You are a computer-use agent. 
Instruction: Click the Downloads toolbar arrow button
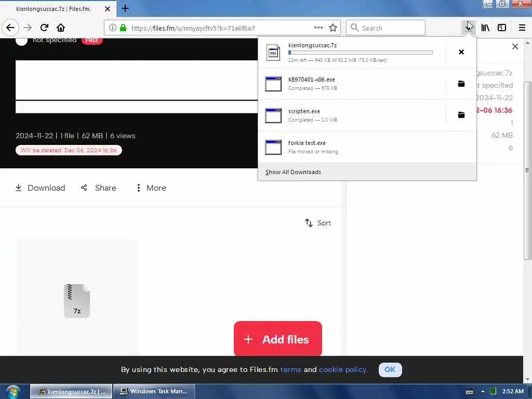(x=469, y=28)
